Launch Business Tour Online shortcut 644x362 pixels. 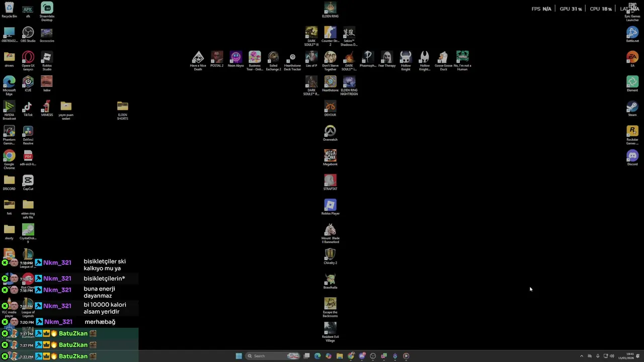(x=255, y=61)
